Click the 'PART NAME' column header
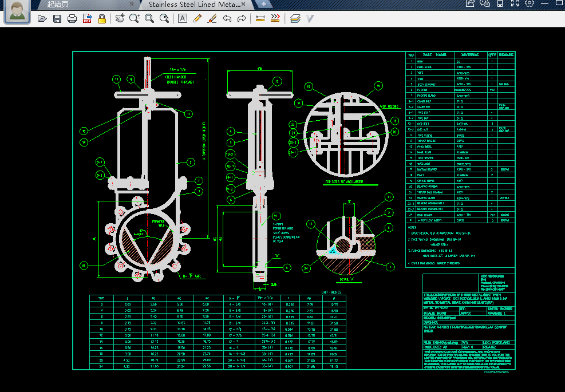 434,55
